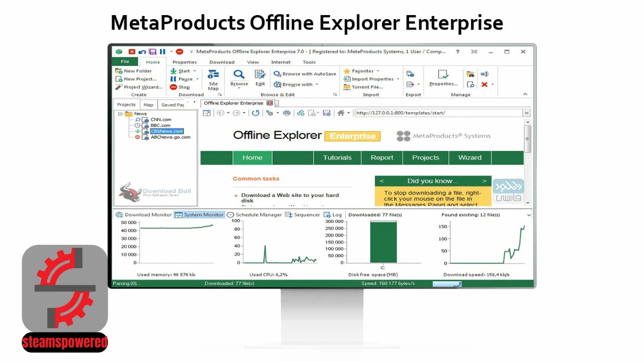Open the address bar dropdown arrow
The height and width of the screenshot is (362, 644).
coord(527,113)
